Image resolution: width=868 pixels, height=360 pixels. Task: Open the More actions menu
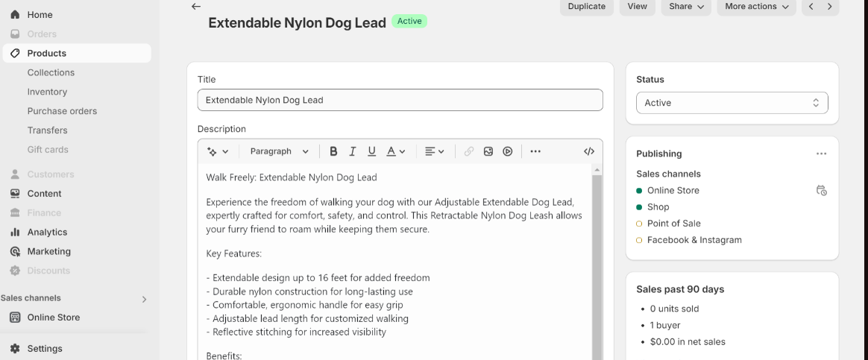tap(756, 7)
